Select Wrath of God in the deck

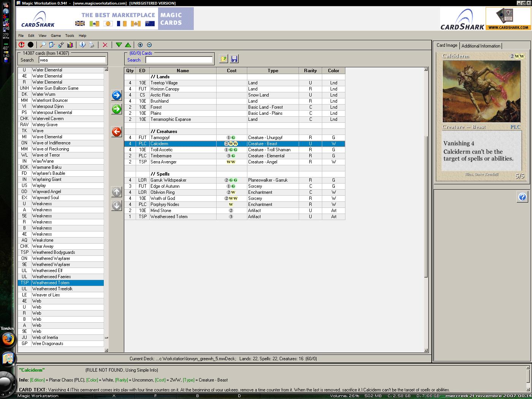click(234, 198)
